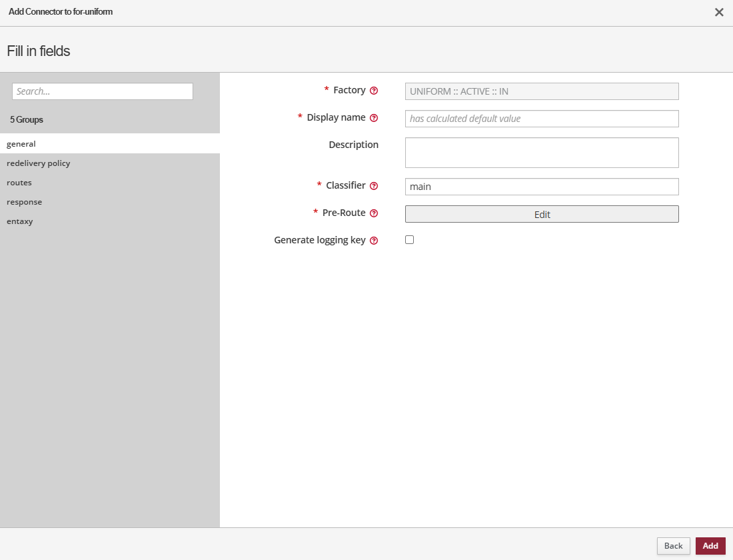Go Back to previous step
The image size is (733, 560).
pos(673,546)
